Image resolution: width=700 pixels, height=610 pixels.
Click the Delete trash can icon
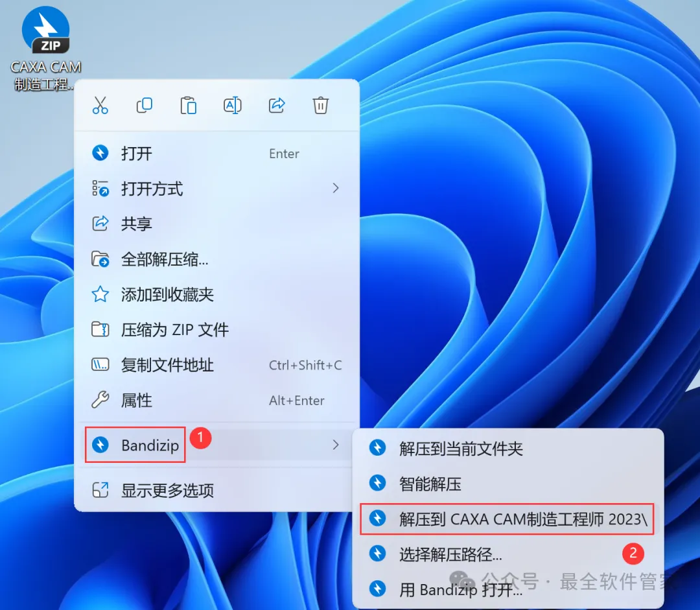tap(321, 106)
